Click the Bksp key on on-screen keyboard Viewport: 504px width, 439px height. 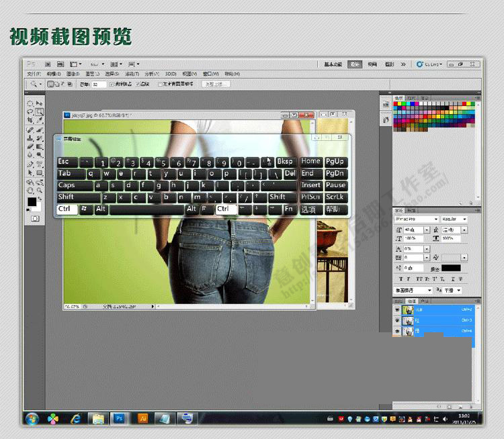coord(285,162)
